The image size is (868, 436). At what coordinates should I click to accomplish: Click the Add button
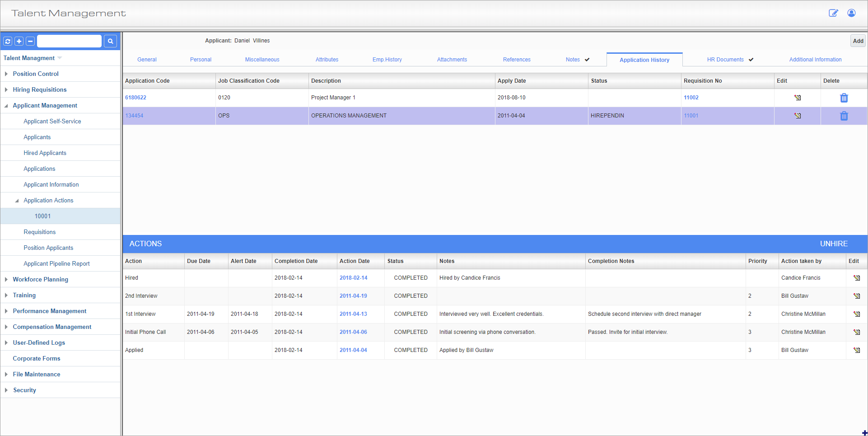858,41
